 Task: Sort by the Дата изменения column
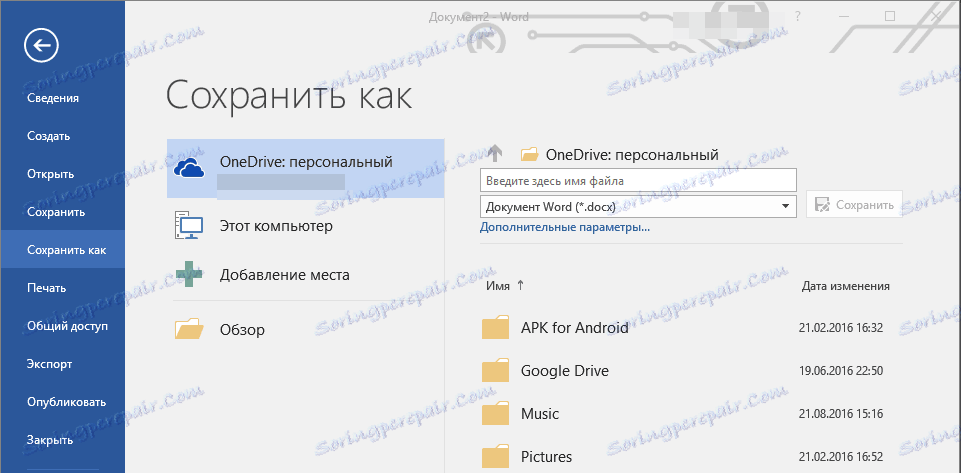(x=845, y=286)
